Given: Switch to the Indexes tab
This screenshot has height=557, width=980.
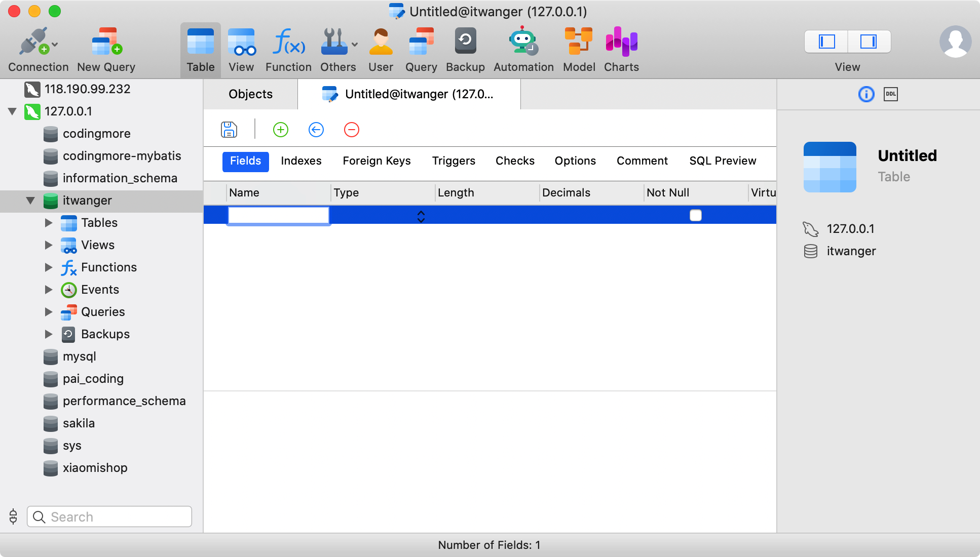Looking at the screenshot, I should [301, 161].
